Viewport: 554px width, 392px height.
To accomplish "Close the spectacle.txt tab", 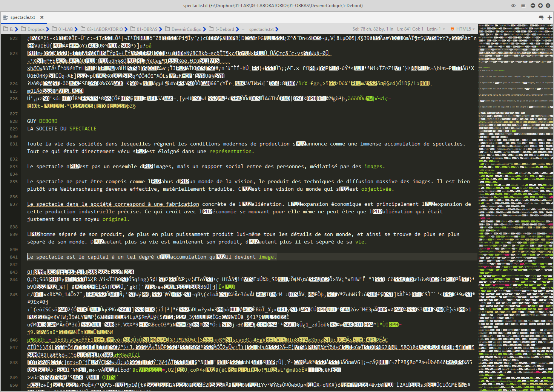I will 42,17.
